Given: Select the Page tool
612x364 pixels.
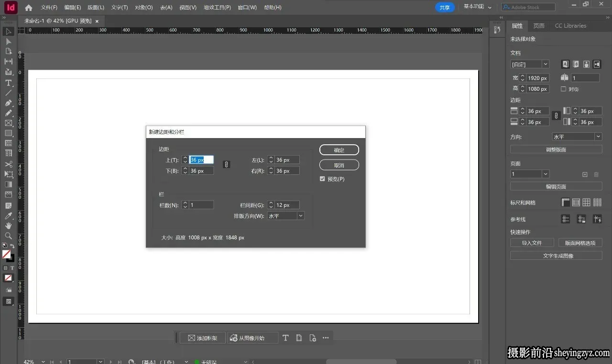Looking at the screenshot, I should point(9,51).
